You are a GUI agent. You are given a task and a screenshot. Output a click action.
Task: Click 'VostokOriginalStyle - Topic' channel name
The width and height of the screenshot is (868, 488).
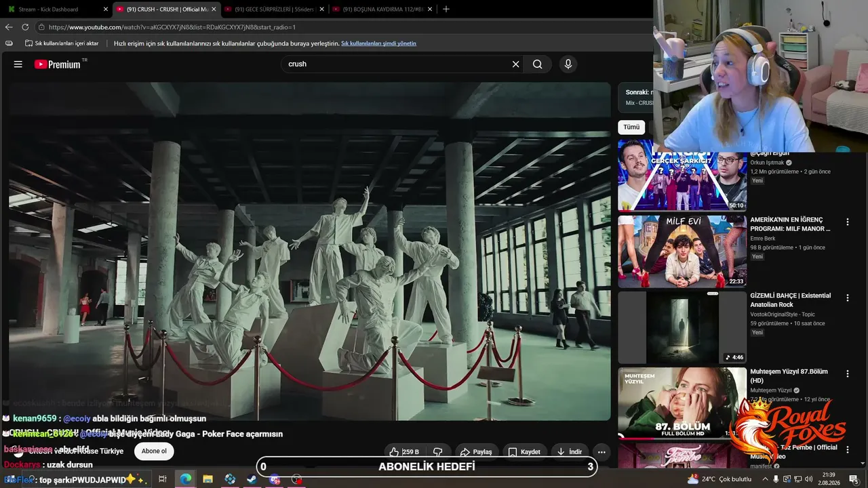(x=783, y=314)
